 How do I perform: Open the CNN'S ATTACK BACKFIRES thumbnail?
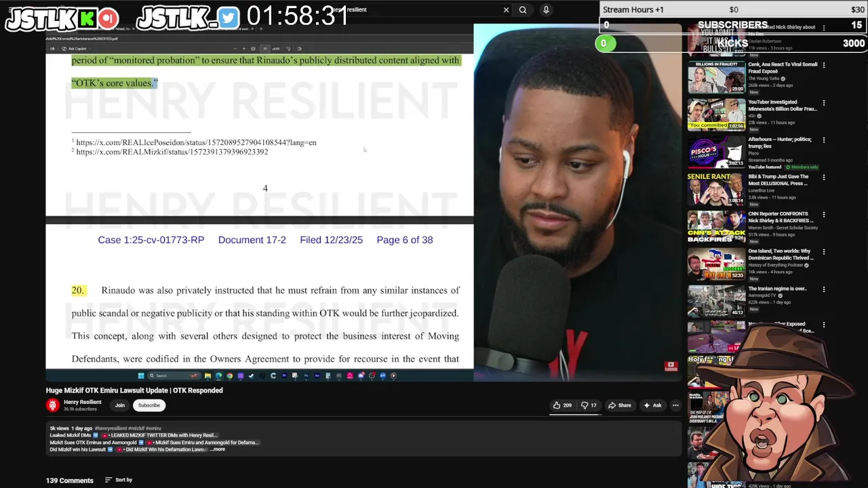(x=716, y=226)
